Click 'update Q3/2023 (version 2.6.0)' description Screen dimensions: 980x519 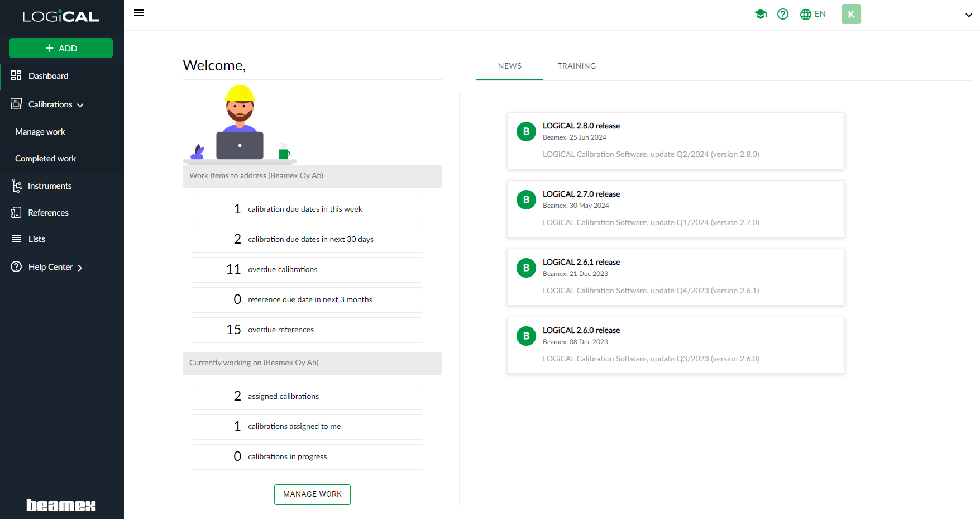705,359
